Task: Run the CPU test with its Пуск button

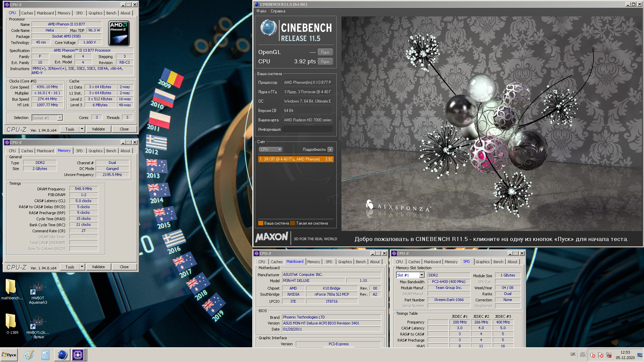Action: click(x=325, y=62)
